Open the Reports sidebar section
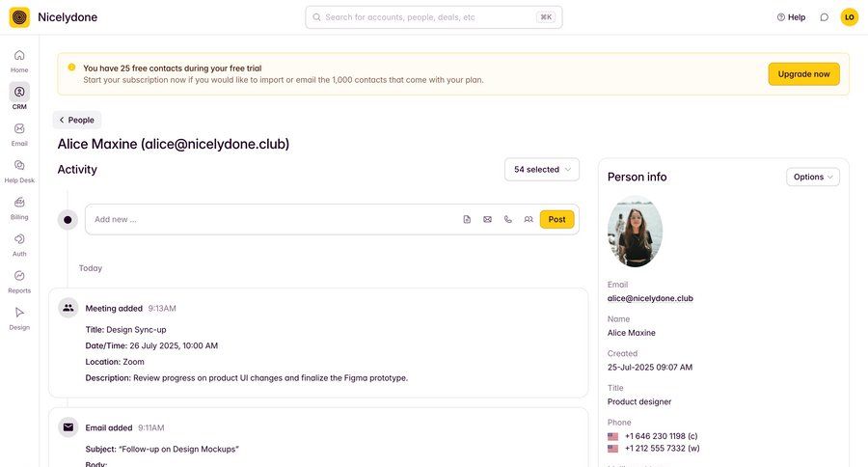Image resolution: width=868 pixels, height=467 pixels. coord(19,282)
